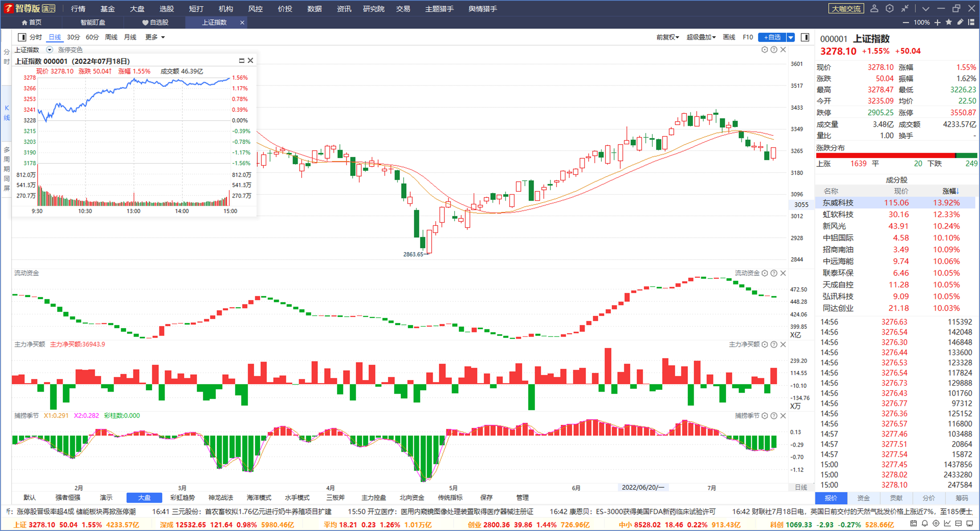Open the hexagon settings icon in title bar
Screen dimensions: 980x531
pyautogui.click(x=889, y=8)
